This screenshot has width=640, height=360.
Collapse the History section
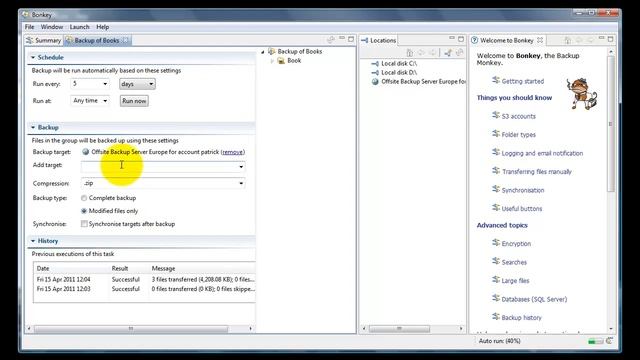point(33,241)
